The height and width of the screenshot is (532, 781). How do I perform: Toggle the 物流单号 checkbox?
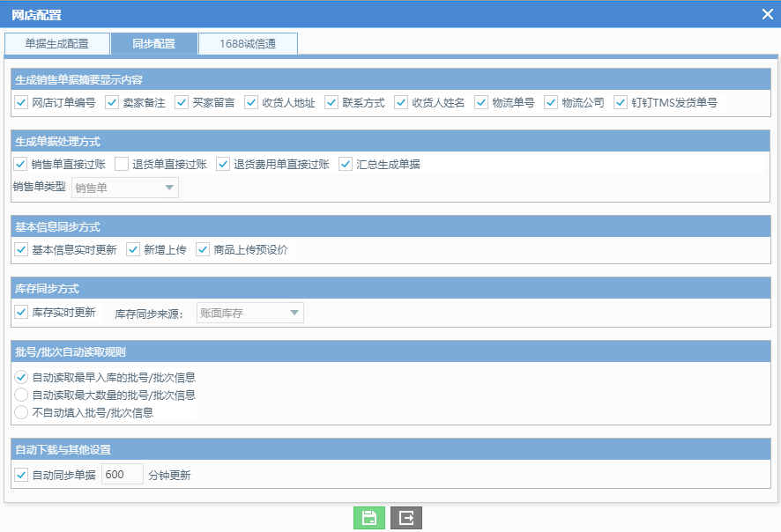pos(481,102)
